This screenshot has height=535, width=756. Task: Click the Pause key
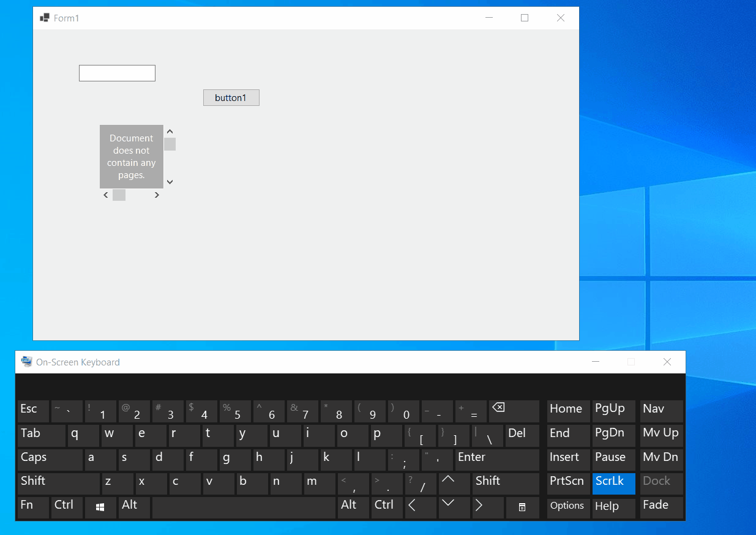614,460
